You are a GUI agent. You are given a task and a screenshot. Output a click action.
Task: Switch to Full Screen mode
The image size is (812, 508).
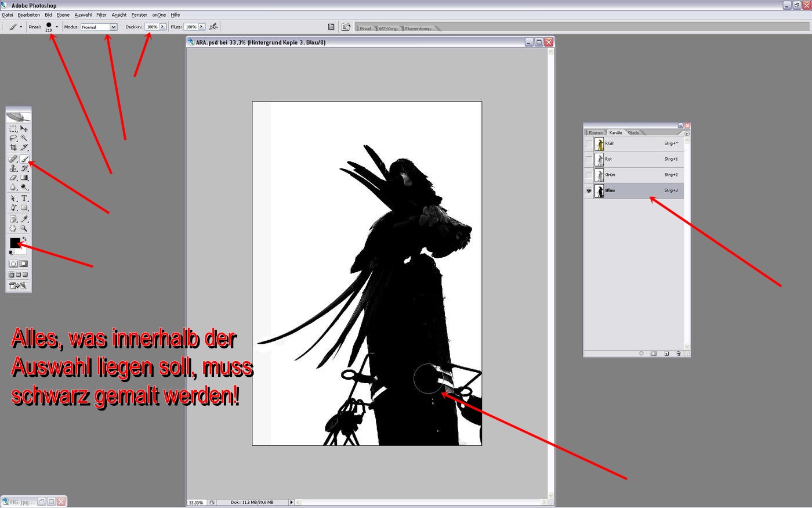[x=25, y=275]
